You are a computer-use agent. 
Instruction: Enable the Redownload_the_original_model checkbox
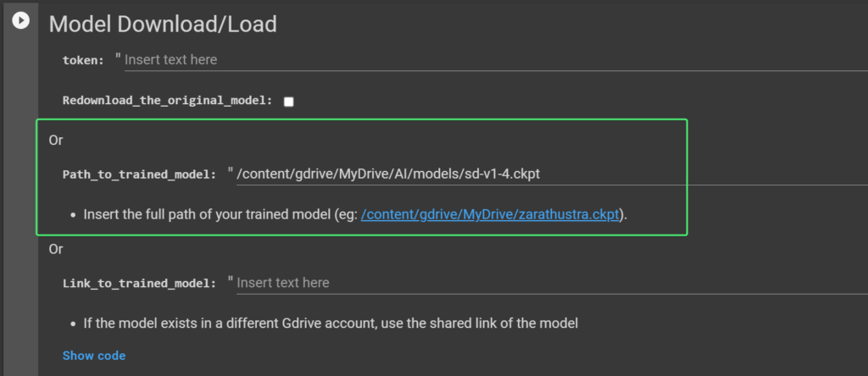click(288, 102)
